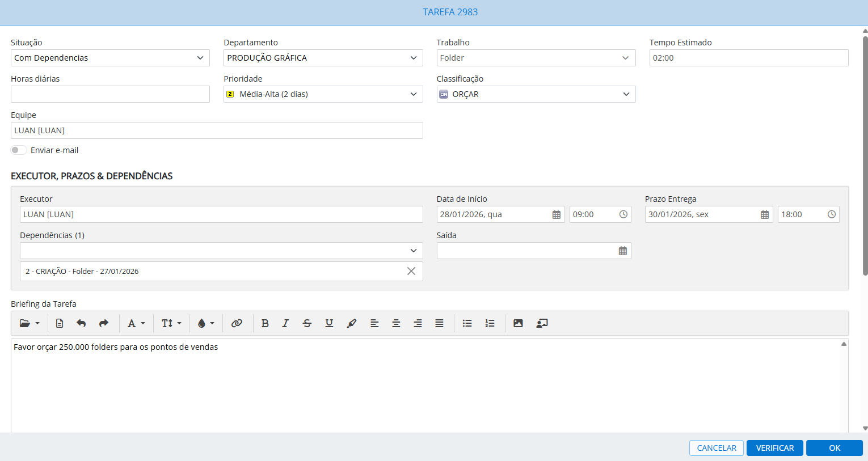Toggle underline formatting
The image size is (868, 461).
[x=329, y=323]
